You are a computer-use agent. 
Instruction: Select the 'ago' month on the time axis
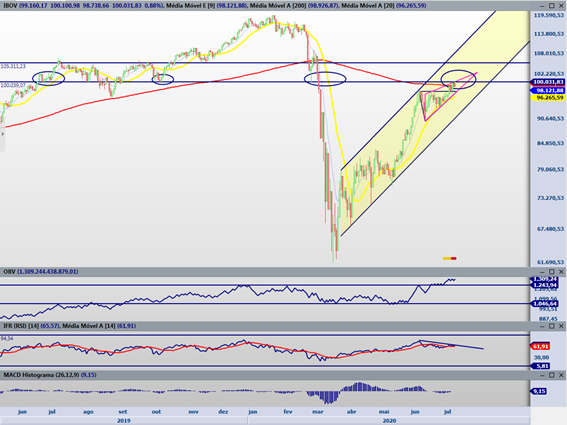pos(88,412)
